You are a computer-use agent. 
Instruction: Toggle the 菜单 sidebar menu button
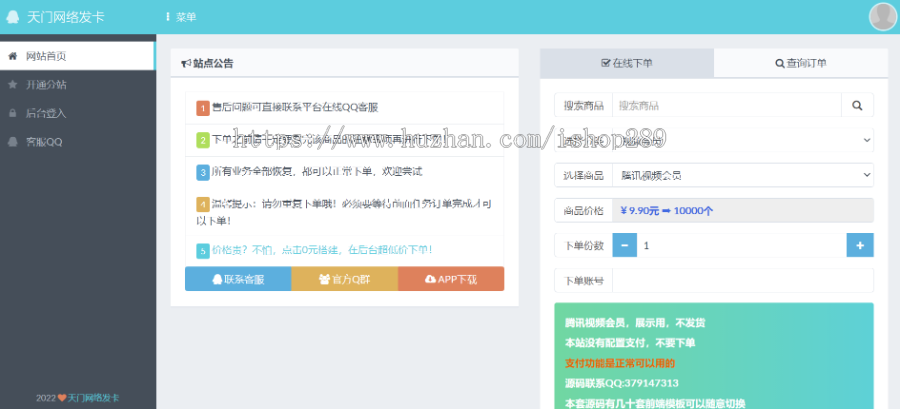180,17
